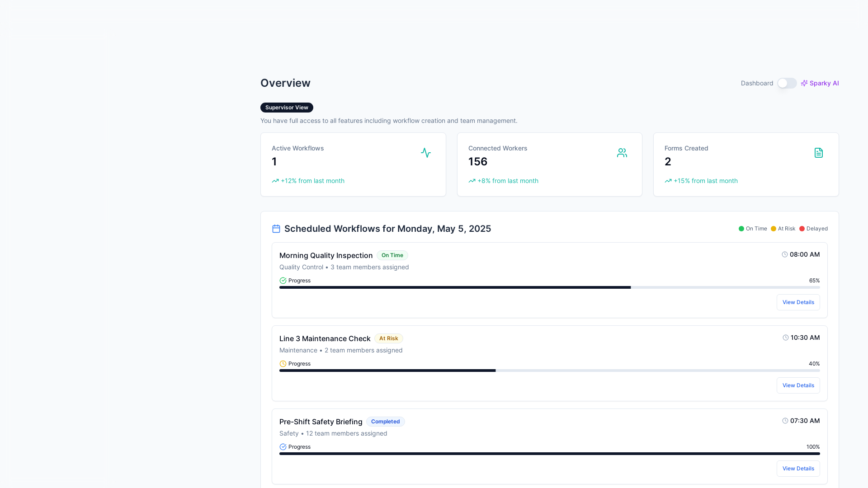Image resolution: width=868 pixels, height=488 pixels.
Task: Click the blue check progress icon for Pre-Shift Safety Briefing
Action: (x=283, y=447)
